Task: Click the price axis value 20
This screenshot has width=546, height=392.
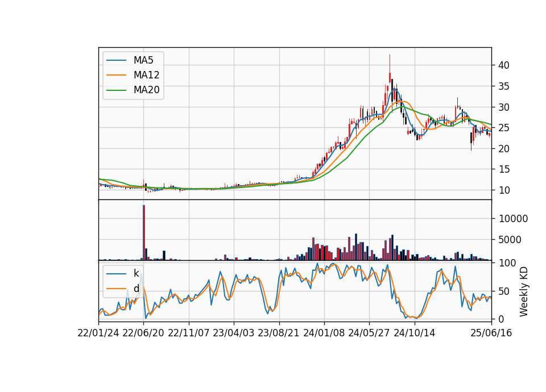Action: [x=504, y=148]
